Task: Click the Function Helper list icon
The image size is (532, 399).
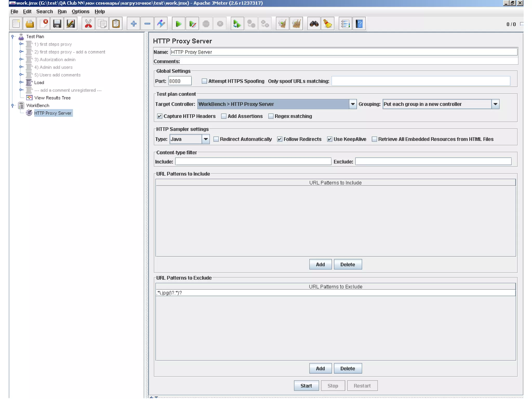Action: click(345, 24)
